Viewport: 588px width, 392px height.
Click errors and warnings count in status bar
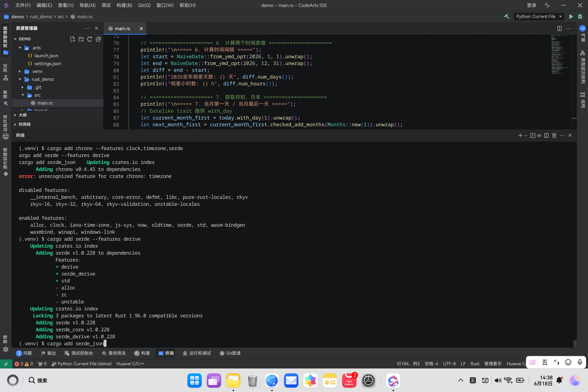tap(24, 364)
